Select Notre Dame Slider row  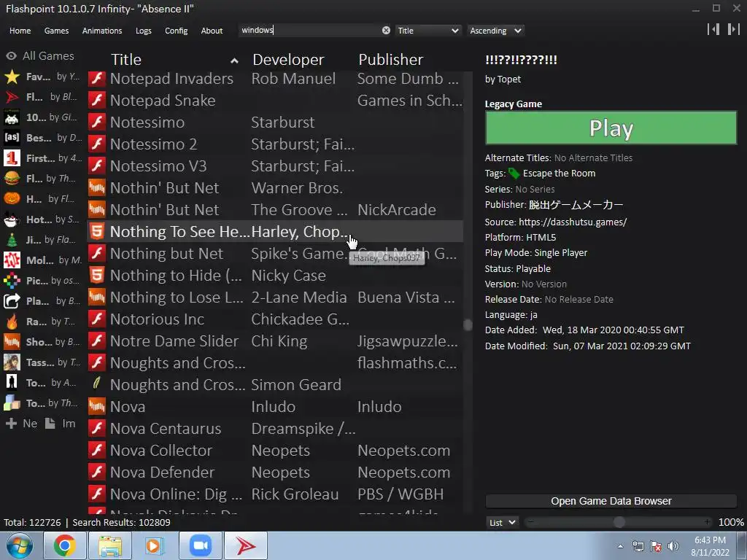(275, 341)
